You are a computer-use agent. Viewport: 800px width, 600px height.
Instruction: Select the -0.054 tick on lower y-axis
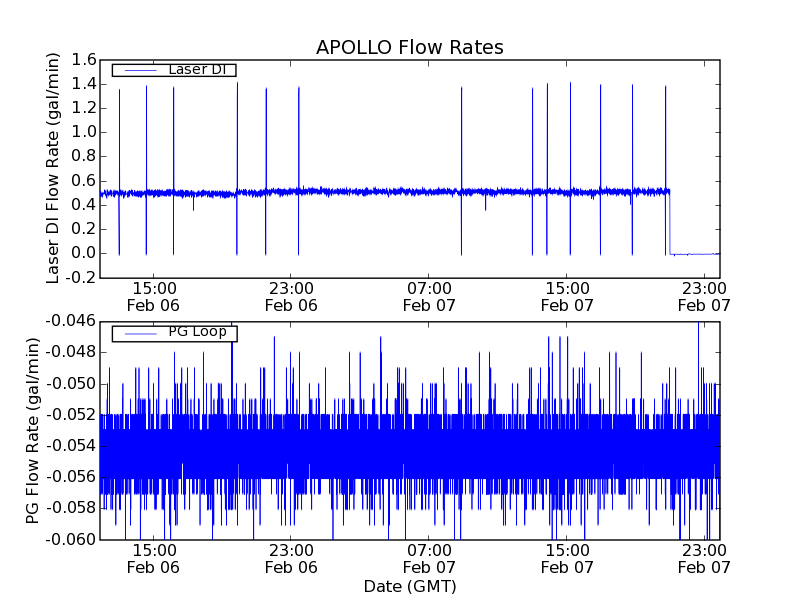pyautogui.click(x=69, y=445)
